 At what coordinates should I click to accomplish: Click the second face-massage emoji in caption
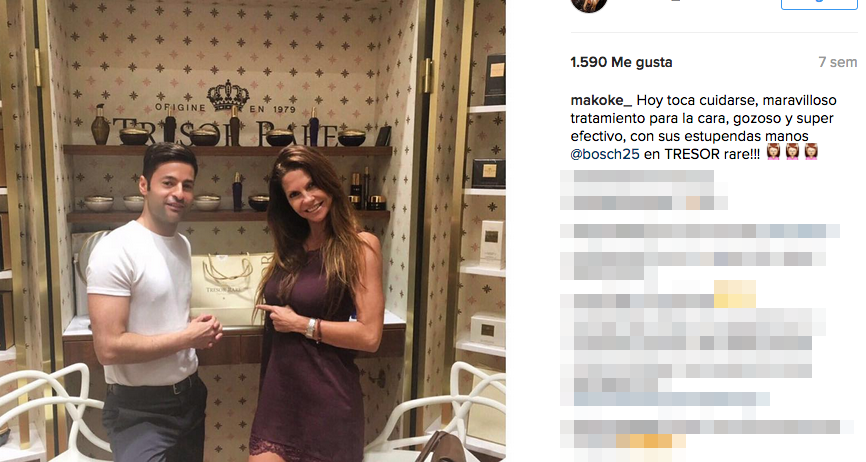tap(792, 152)
